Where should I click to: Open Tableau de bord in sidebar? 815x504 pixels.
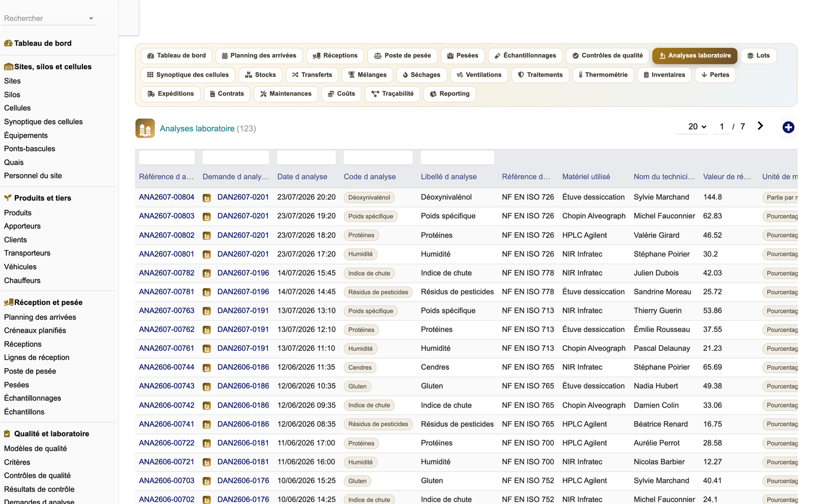[43, 43]
